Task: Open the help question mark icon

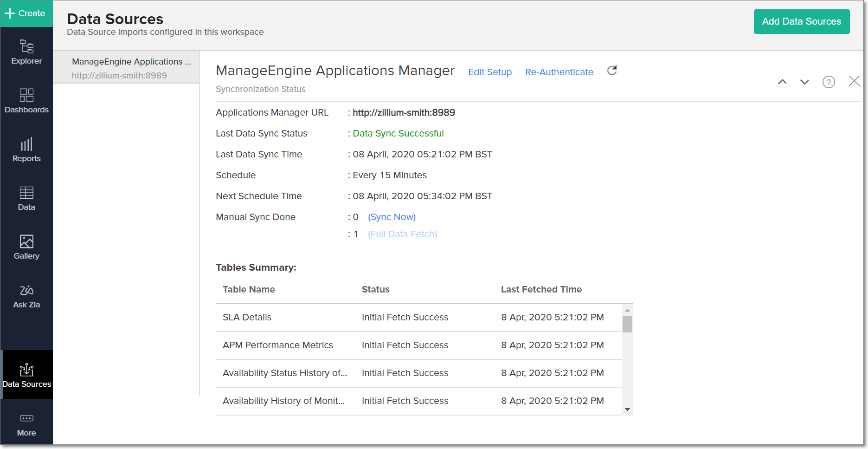Action: 828,82
